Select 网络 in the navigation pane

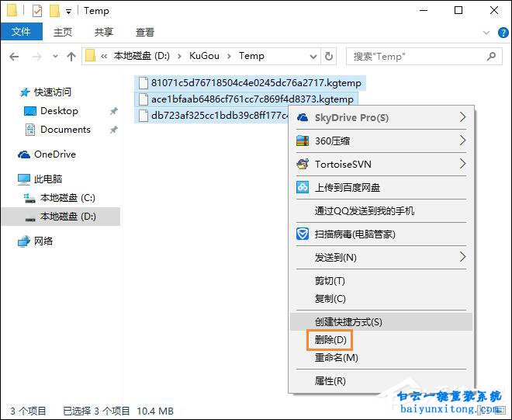pyautogui.click(x=43, y=241)
